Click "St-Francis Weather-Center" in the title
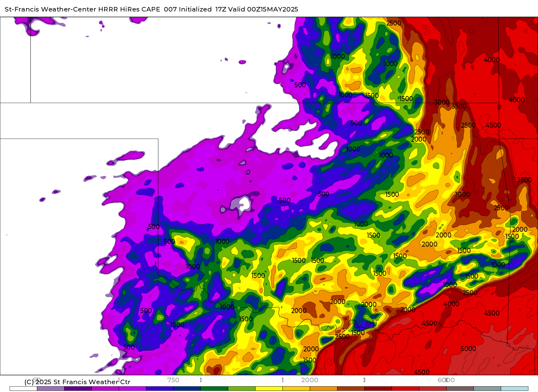Screen dimensions: 538x392 click(x=50, y=9)
